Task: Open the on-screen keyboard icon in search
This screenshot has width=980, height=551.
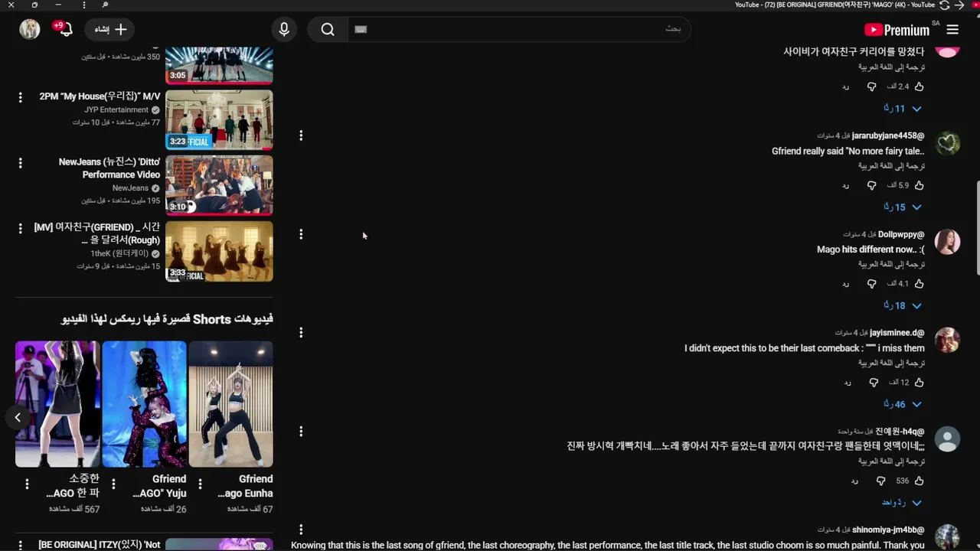Action: coord(361,29)
